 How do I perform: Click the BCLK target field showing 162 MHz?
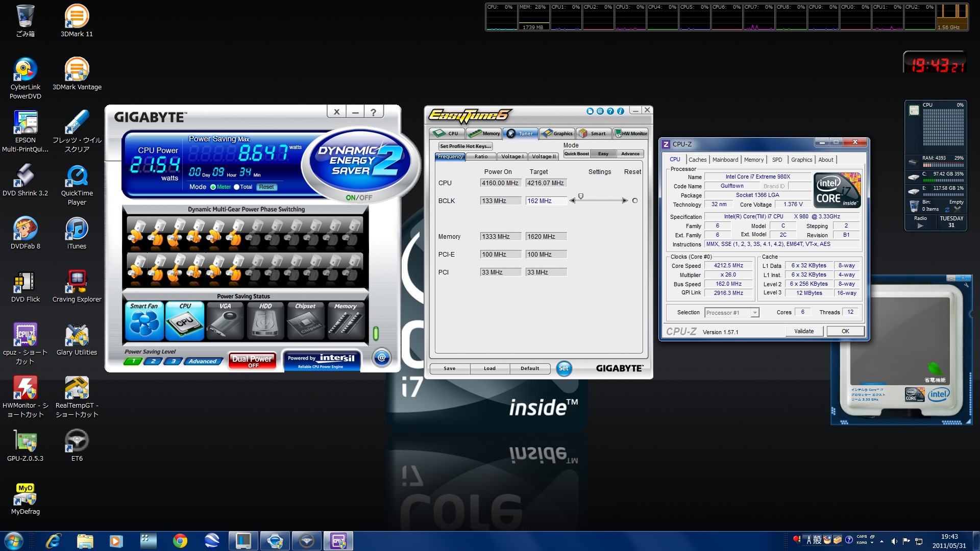[x=546, y=201]
